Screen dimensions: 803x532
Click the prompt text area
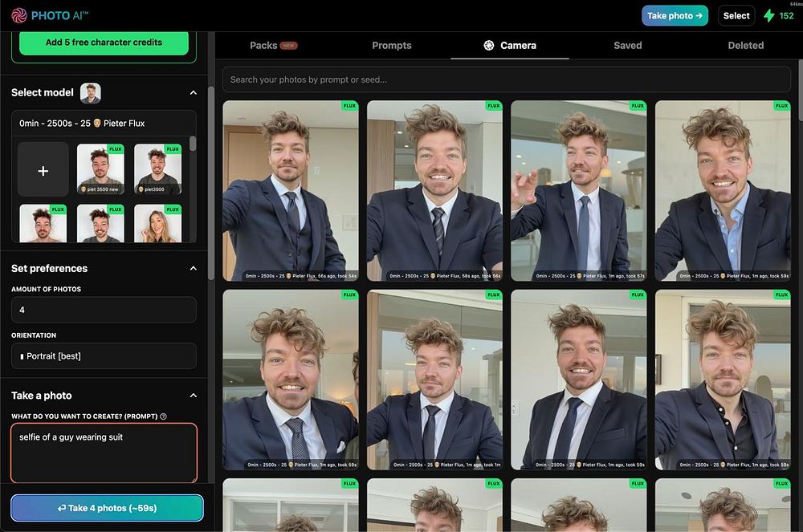104,453
